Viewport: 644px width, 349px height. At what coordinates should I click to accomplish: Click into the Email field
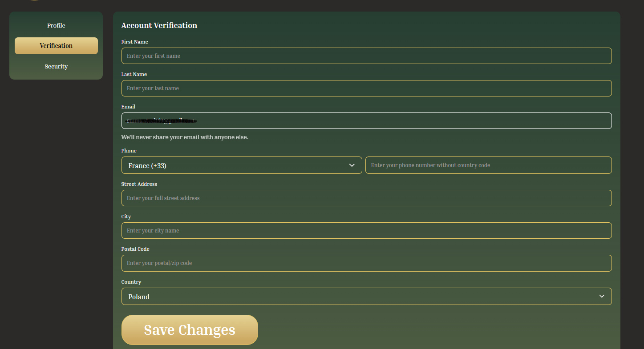[366, 121]
